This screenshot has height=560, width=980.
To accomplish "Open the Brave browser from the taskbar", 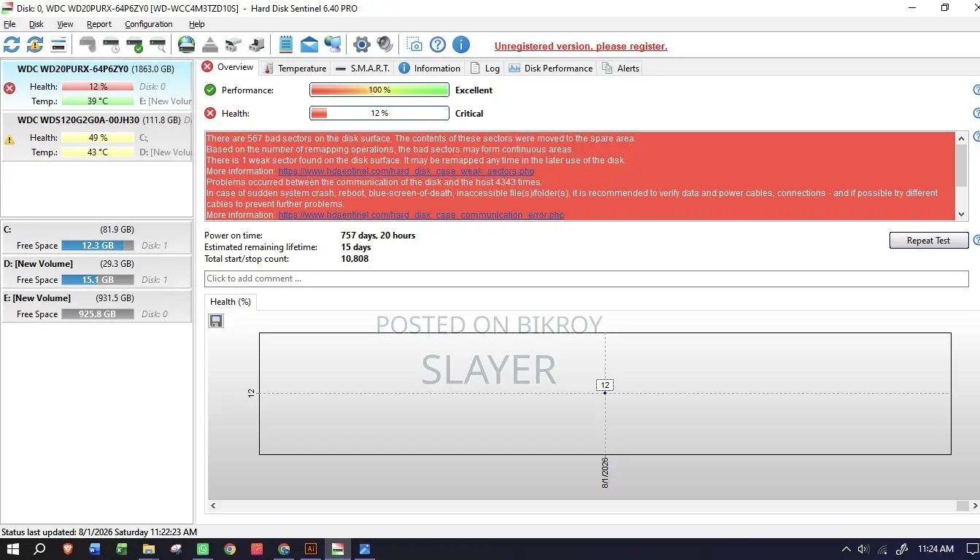I will pos(68,549).
